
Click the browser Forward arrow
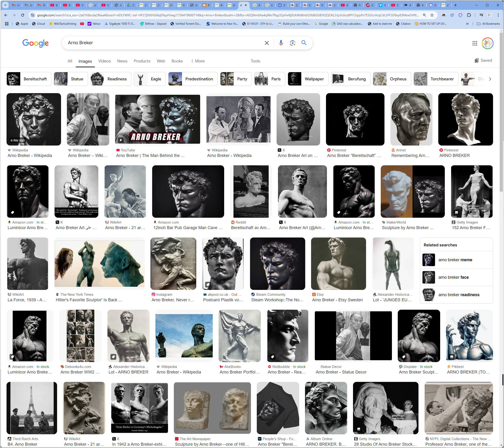(14, 15)
